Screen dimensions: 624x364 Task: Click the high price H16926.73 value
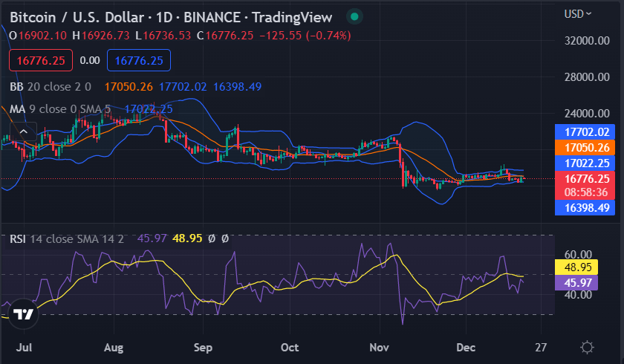coord(101,36)
